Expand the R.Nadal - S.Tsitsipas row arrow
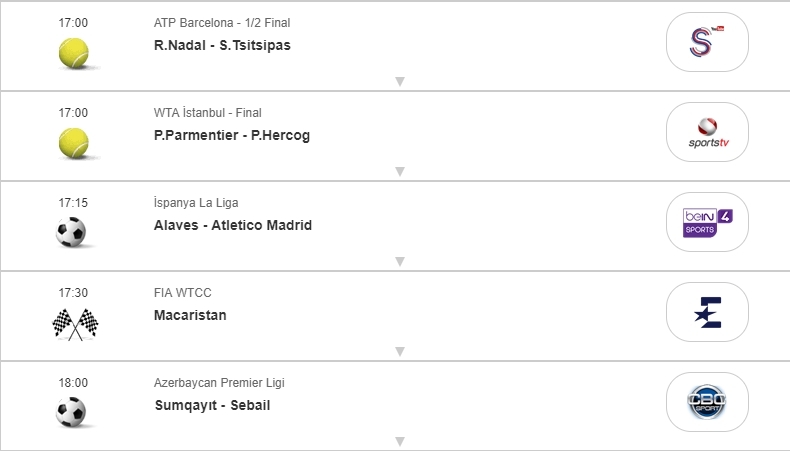This screenshot has width=790, height=451. [399, 82]
